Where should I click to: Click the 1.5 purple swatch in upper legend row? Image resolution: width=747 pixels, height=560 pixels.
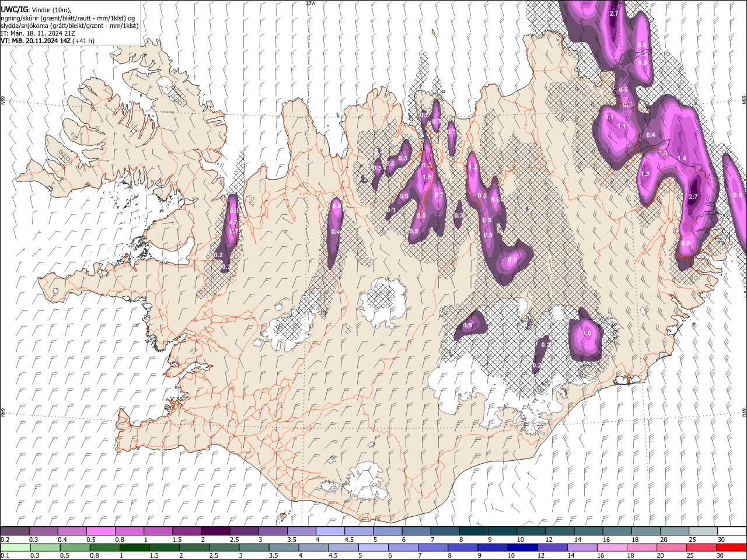click(187, 531)
